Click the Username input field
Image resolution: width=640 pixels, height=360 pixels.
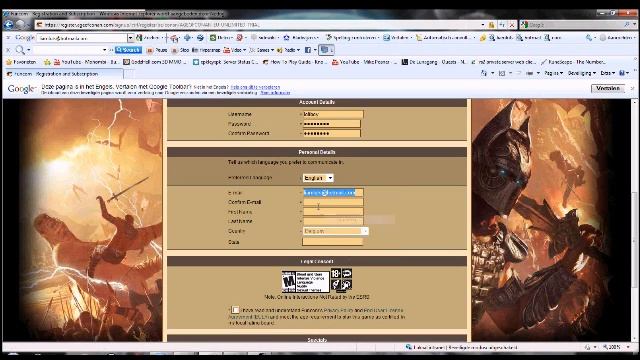point(333,114)
